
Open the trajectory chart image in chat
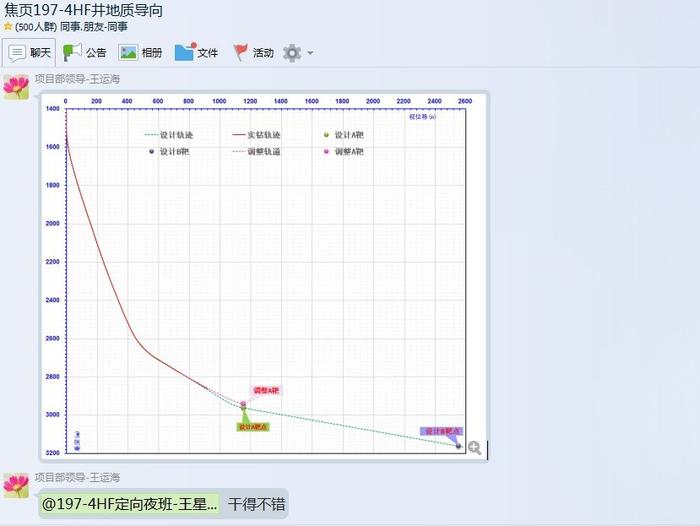click(x=265, y=270)
